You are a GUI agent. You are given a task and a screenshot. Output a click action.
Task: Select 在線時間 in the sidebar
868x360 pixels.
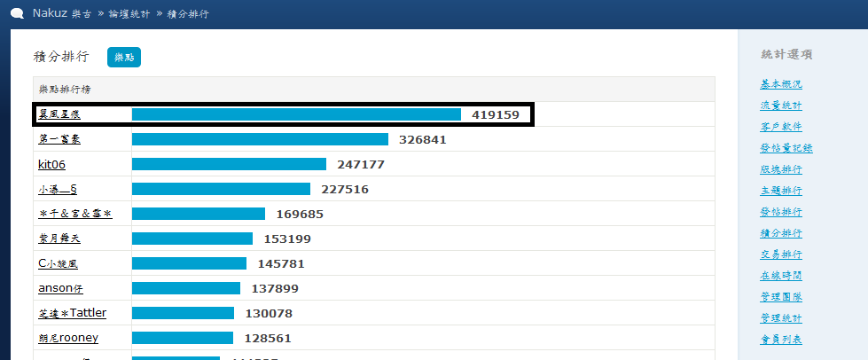click(781, 276)
